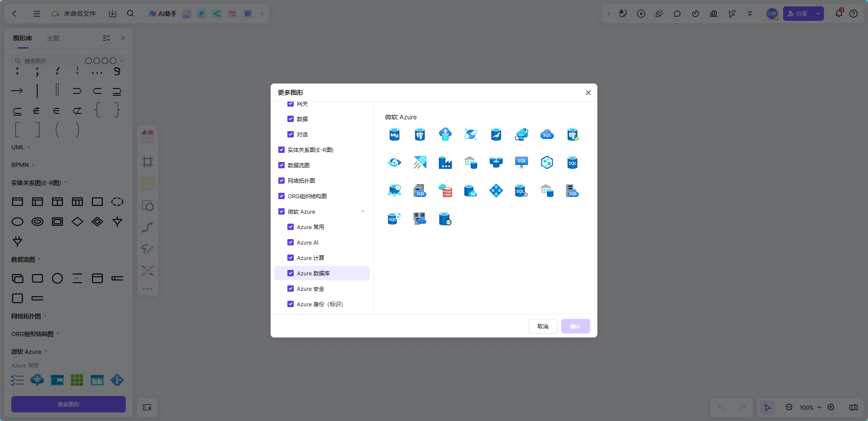Close the 更多图形 dialog
The image size is (868, 421).
coord(588,93)
